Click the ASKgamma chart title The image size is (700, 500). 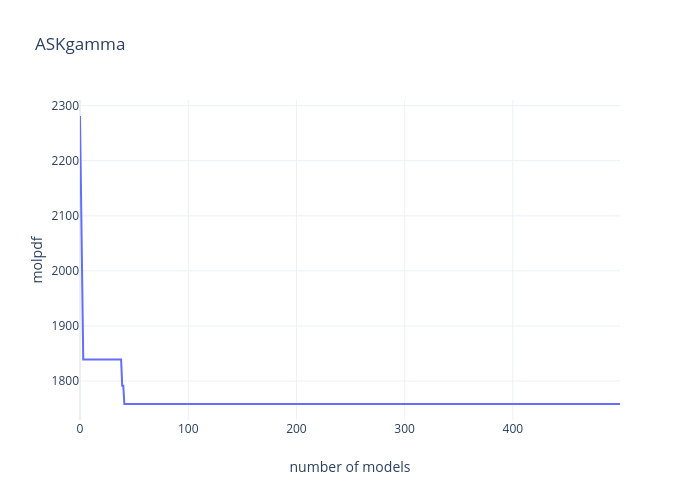[x=80, y=44]
